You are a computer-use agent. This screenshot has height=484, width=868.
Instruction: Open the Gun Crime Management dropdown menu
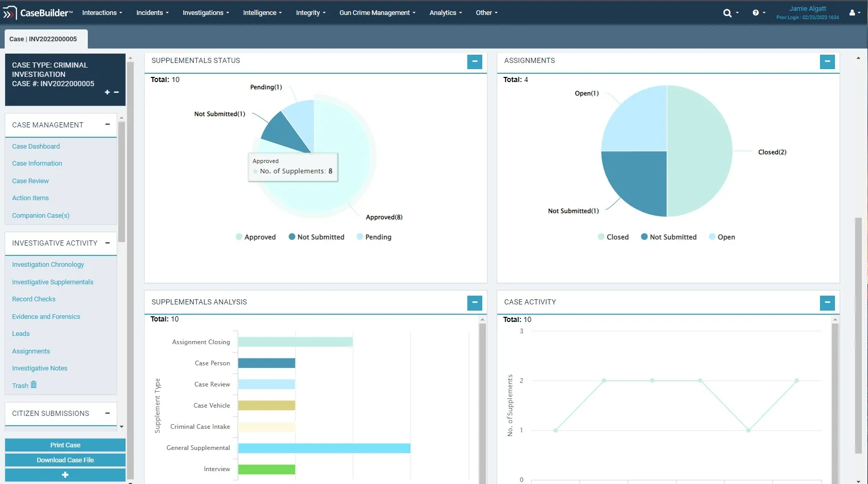(x=377, y=13)
